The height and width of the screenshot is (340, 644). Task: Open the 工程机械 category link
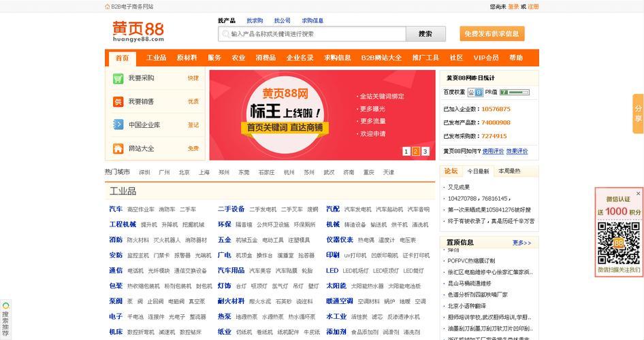123,224
